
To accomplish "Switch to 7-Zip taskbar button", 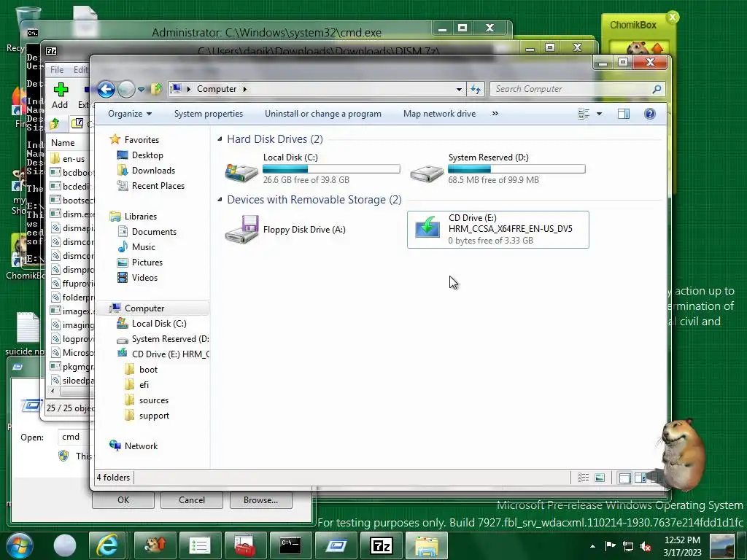I will (x=381, y=545).
